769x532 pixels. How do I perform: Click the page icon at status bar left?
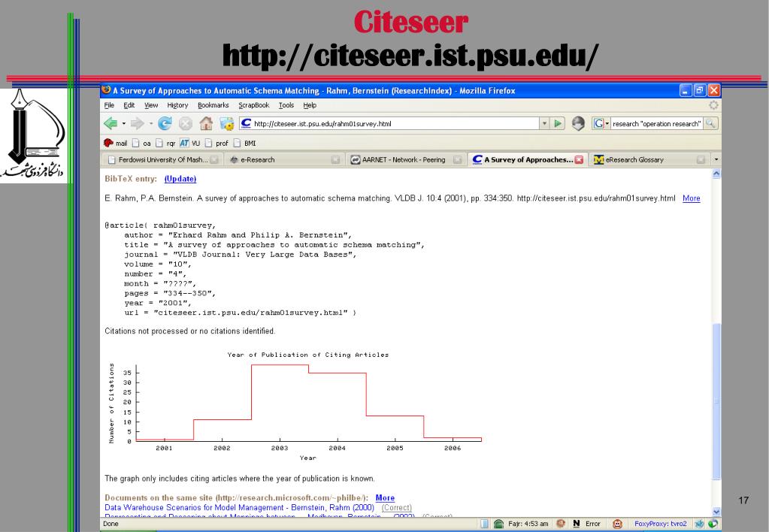click(x=484, y=524)
